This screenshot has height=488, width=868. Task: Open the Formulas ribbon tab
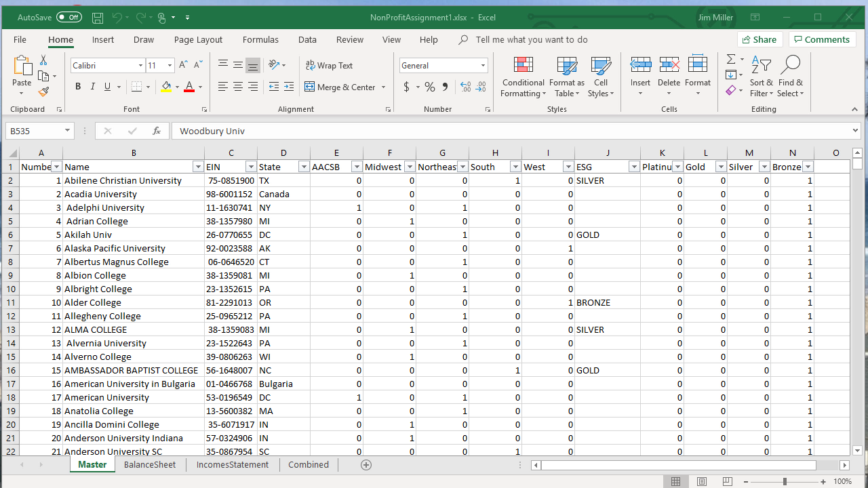tap(260, 40)
